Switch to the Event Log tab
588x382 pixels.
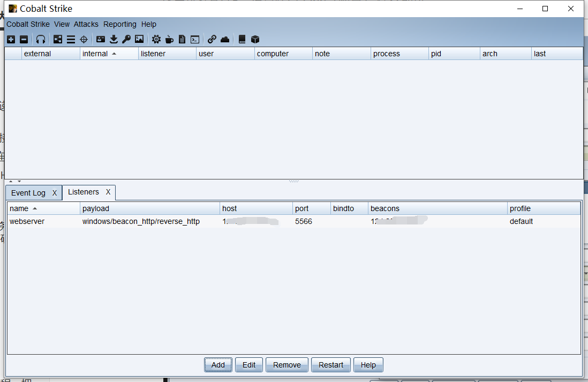pos(28,193)
